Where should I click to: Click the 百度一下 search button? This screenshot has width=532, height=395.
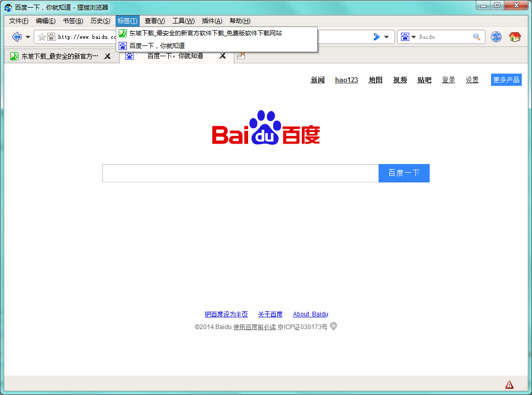click(x=404, y=173)
